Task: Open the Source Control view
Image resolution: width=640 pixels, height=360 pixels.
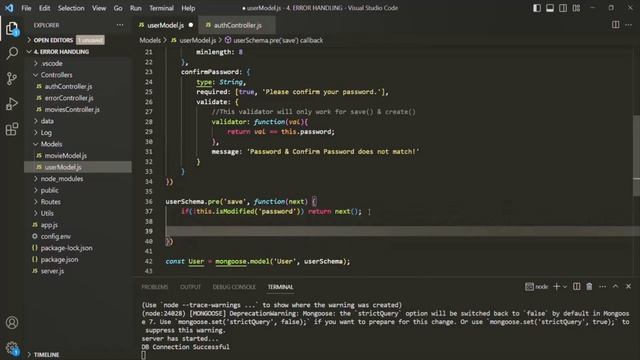Action: coord(12,78)
